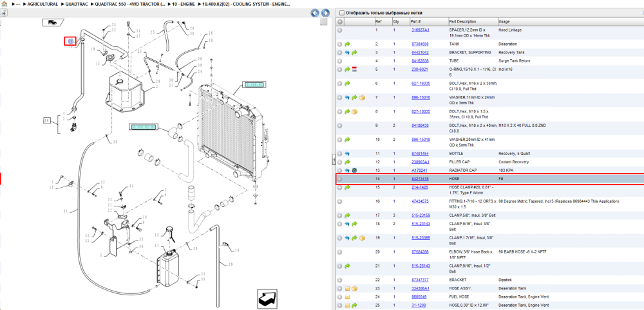Screen dimensions: 644x310
Task: Click green arrow for HOSE CLAMP row 15
Action: (x=347, y=187)
